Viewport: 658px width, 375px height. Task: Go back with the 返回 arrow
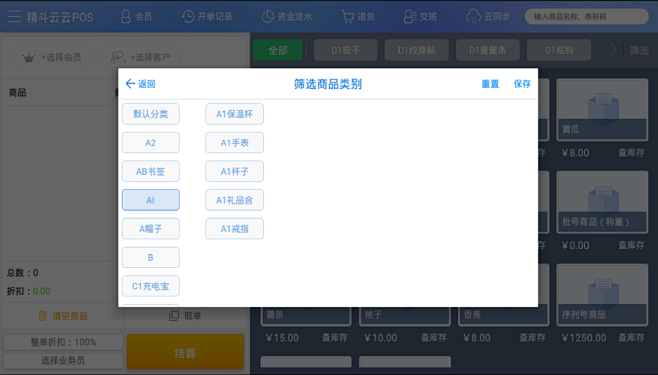point(141,84)
